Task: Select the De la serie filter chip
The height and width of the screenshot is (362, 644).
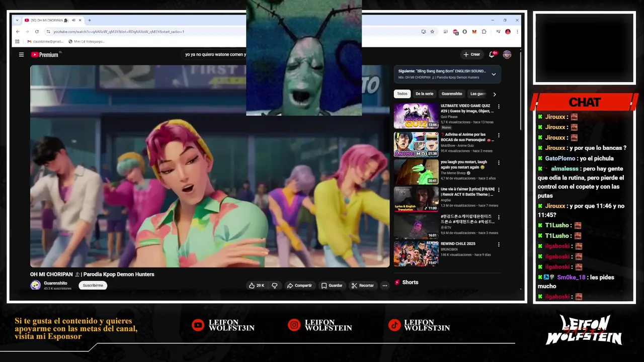Action: click(x=425, y=94)
